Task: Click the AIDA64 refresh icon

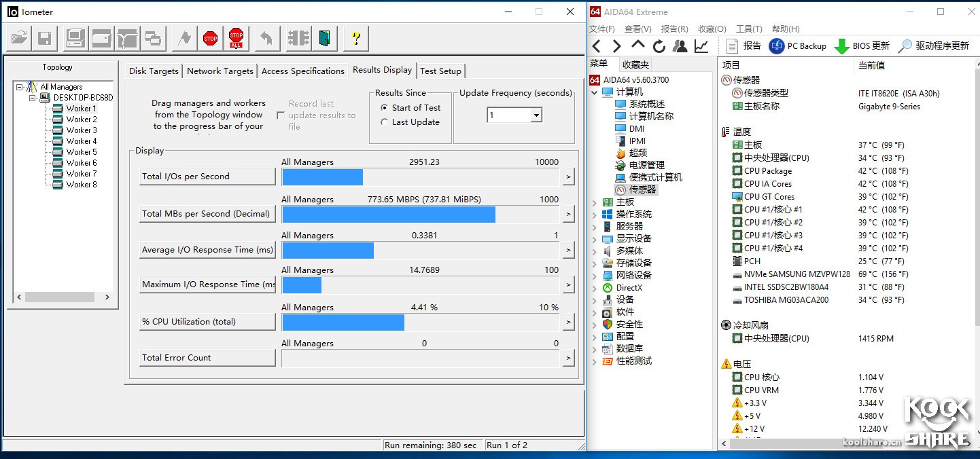Action: pos(659,46)
